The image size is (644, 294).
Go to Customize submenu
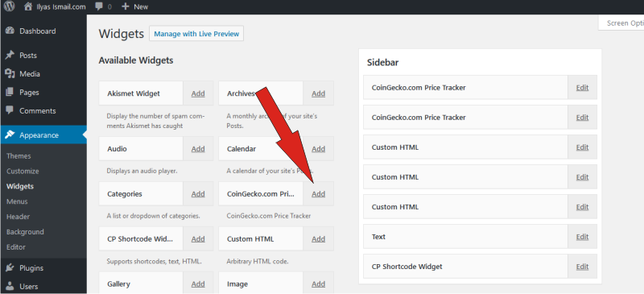pyautogui.click(x=23, y=171)
